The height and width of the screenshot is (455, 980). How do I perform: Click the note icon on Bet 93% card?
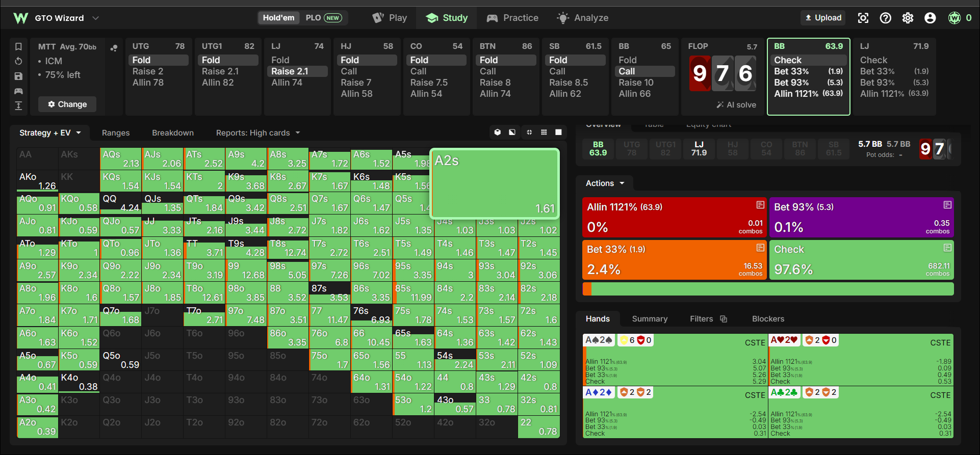[x=947, y=205]
